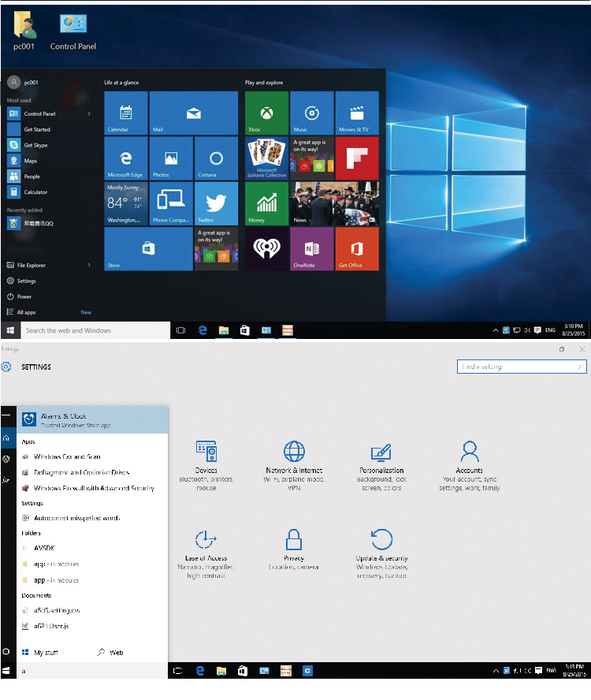Open Settings gear icon in lower taskbar
Image resolution: width=591 pixels, height=700 pixels.
coord(307,671)
